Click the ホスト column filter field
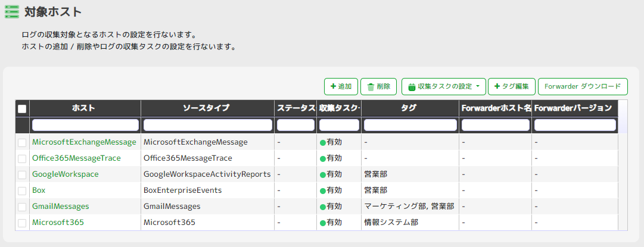644x247 pixels. (85, 125)
